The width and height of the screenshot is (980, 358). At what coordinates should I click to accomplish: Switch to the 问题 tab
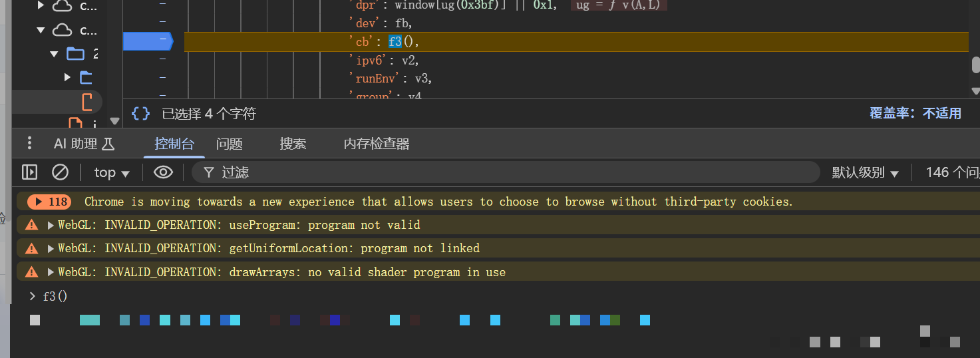(230, 144)
